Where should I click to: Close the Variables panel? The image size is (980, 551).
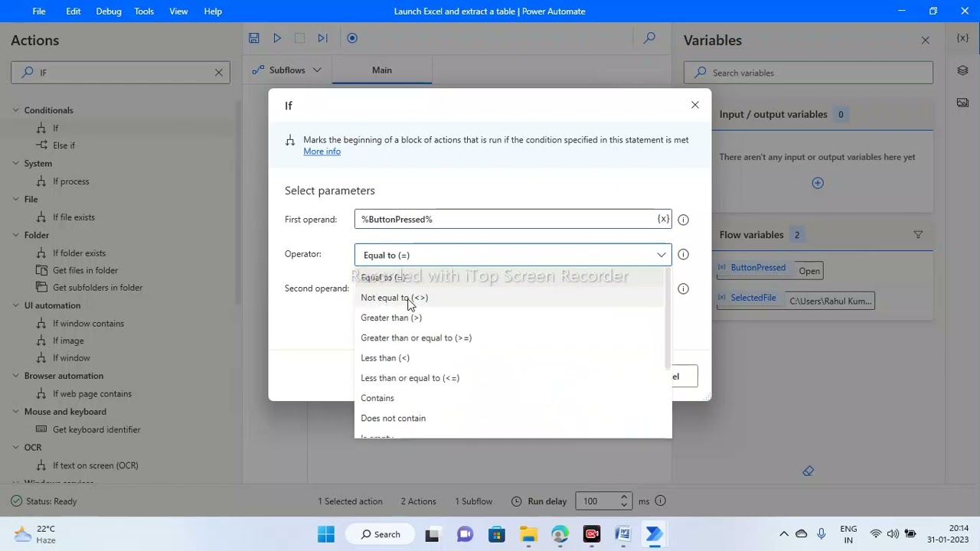coord(925,40)
